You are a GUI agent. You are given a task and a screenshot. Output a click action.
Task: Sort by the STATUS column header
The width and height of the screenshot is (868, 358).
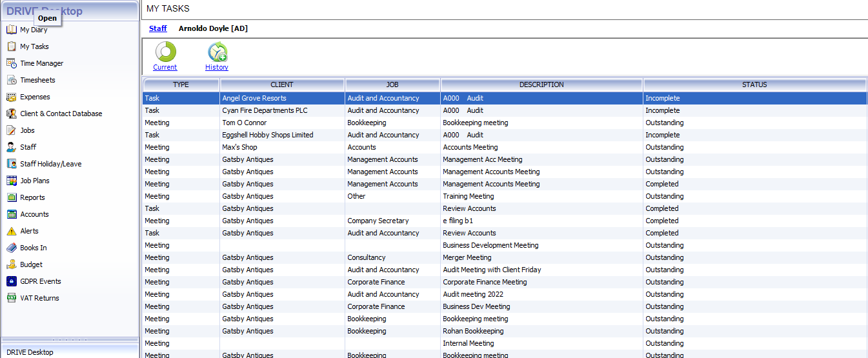tap(754, 85)
